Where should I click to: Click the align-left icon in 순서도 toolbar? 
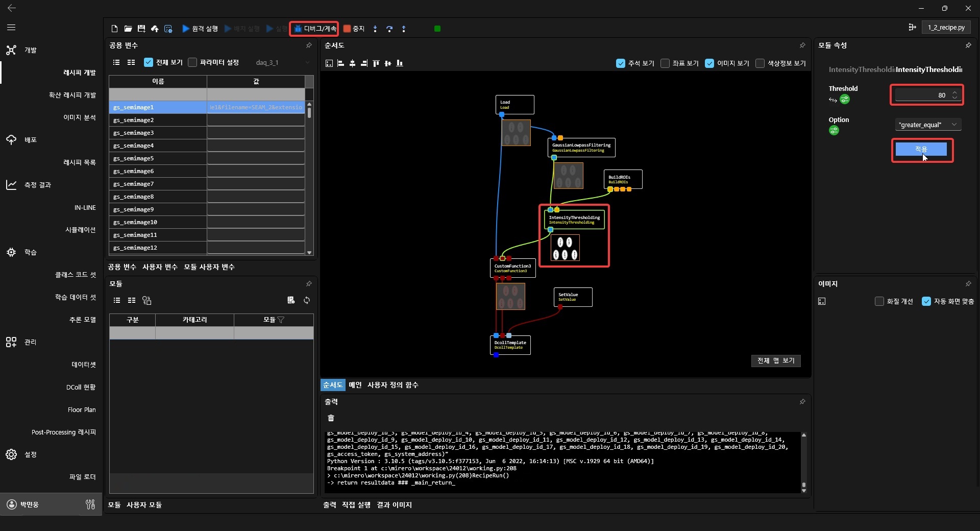tap(340, 63)
